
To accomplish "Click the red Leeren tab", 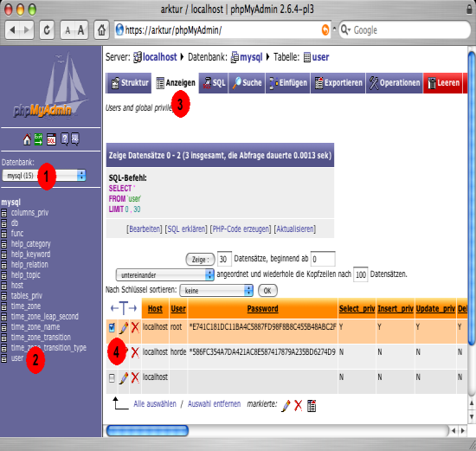I will tap(443, 82).
